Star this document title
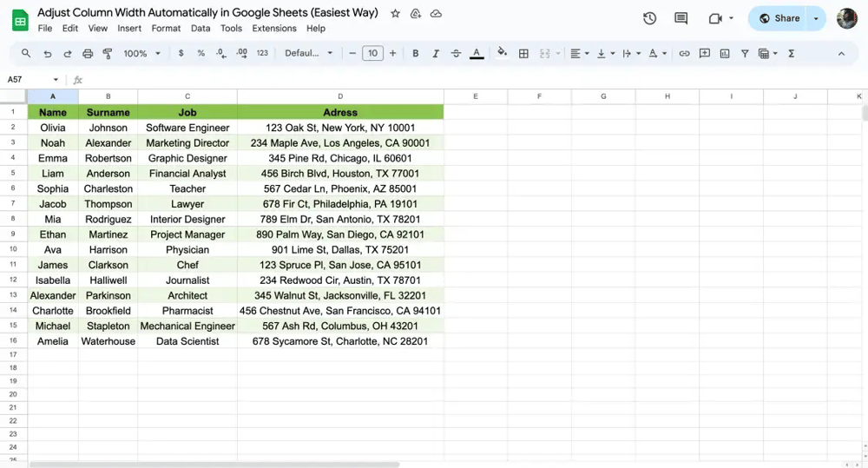868x468 pixels. 396,14
